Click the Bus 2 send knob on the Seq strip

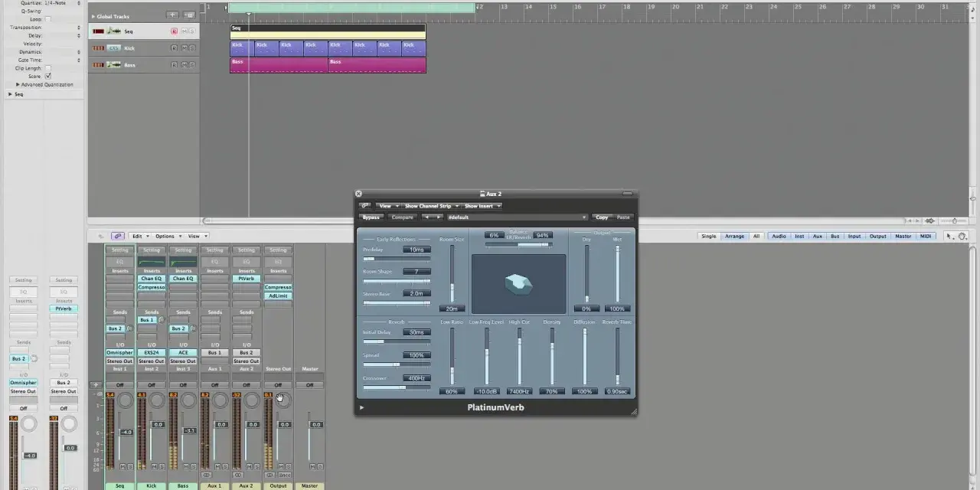point(129,328)
